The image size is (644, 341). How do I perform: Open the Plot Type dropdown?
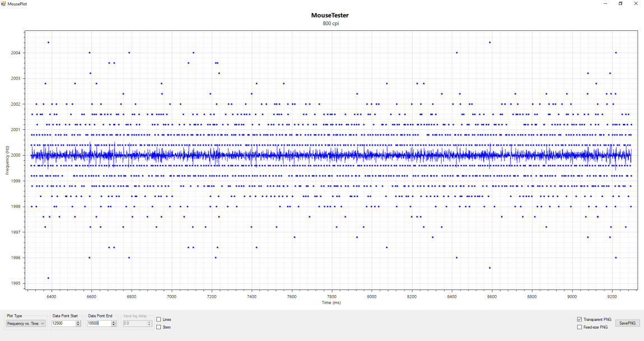(26, 324)
